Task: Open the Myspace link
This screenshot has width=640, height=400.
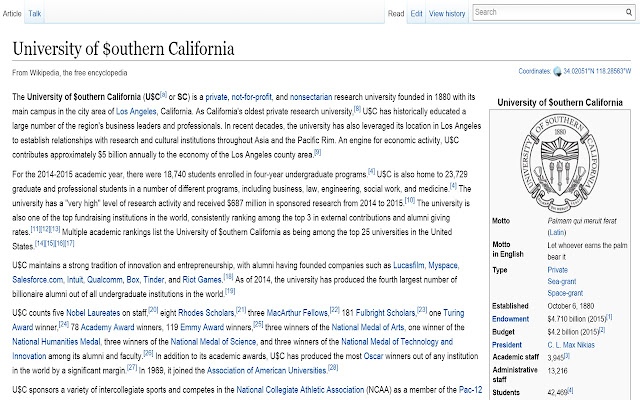Action: pyautogui.click(x=443, y=265)
